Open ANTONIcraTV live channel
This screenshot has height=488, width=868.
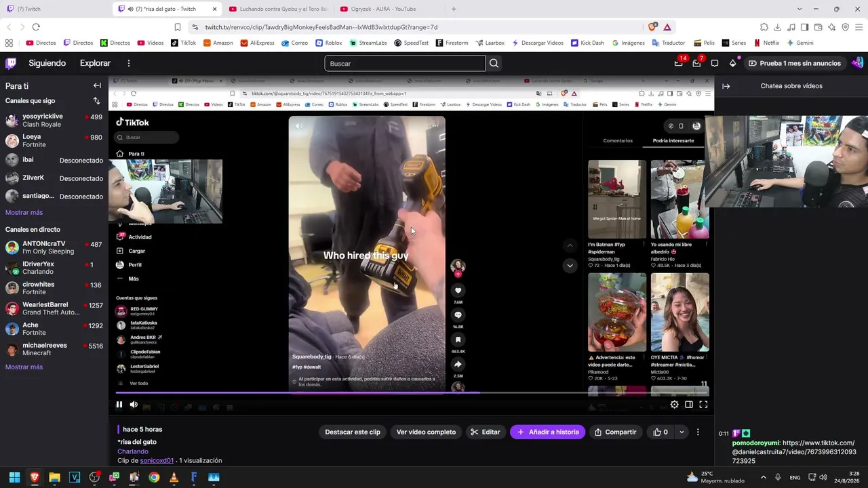click(54, 247)
